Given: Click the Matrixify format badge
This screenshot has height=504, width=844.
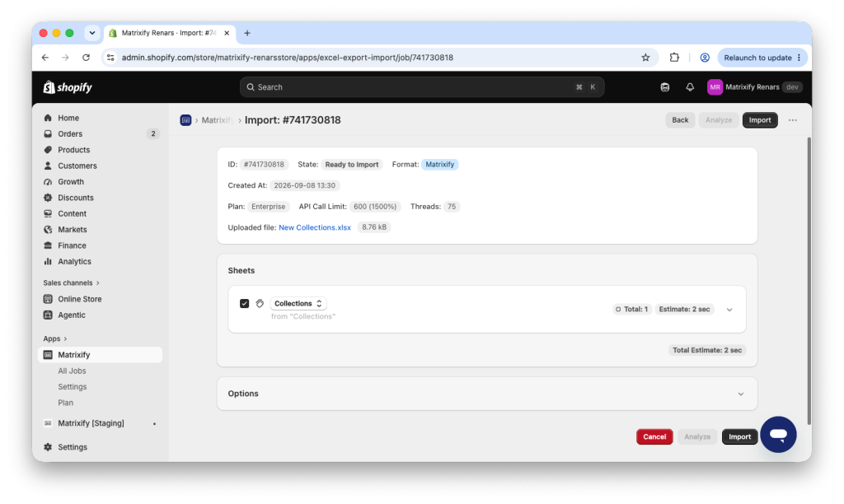Looking at the screenshot, I should [440, 165].
